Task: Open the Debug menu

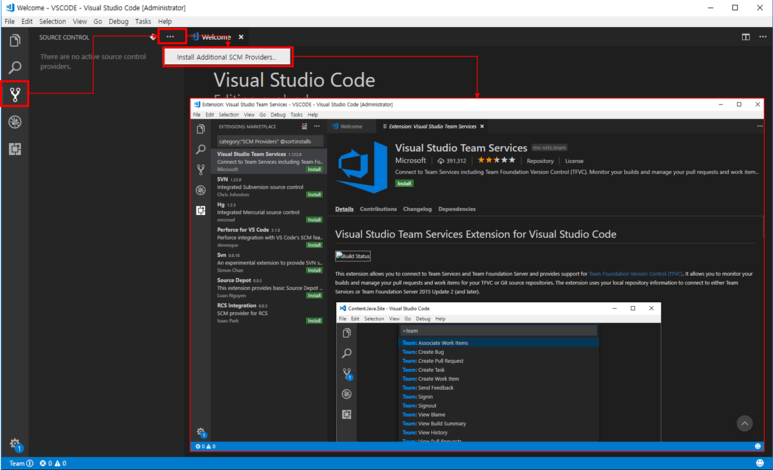Action: point(118,21)
